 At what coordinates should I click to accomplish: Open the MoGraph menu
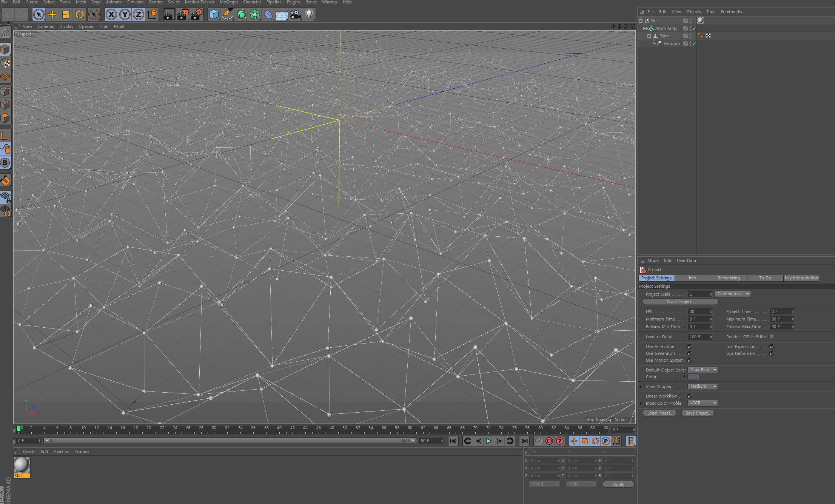pyautogui.click(x=229, y=2)
